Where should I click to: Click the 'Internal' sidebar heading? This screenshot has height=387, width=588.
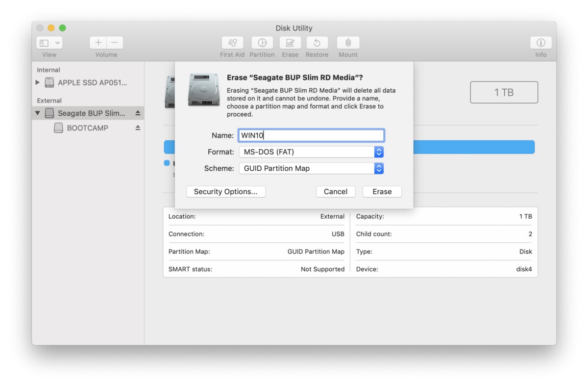49,70
